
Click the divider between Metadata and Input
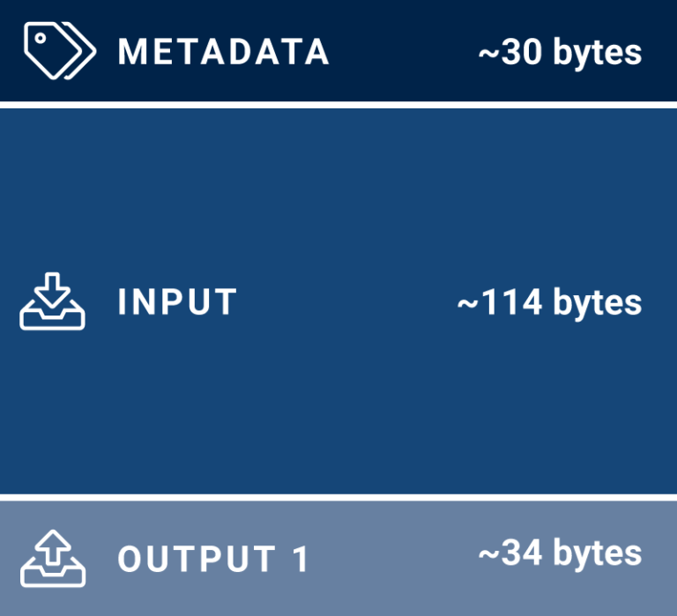coord(338,105)
